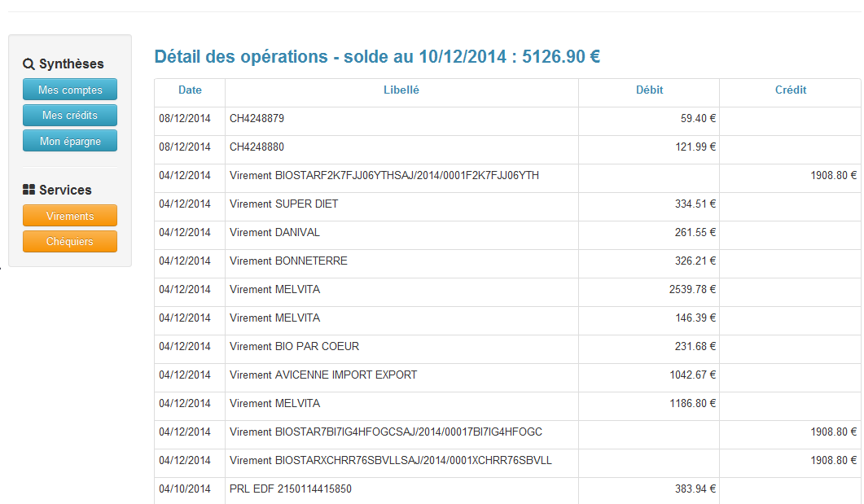Image resolution: width=864 pixels, height=504 pixels.
Task: Select the 59.40 € debit amount
Action: click(698, 118)
